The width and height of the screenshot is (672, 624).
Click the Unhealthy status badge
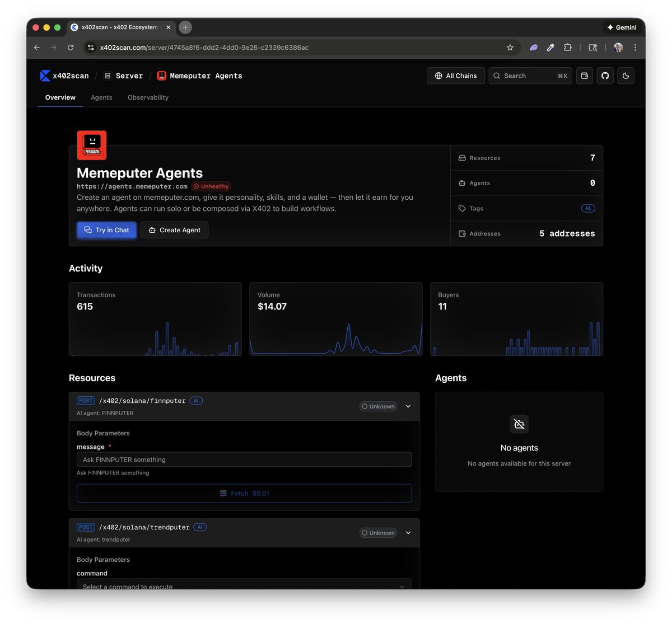point(211,186)
